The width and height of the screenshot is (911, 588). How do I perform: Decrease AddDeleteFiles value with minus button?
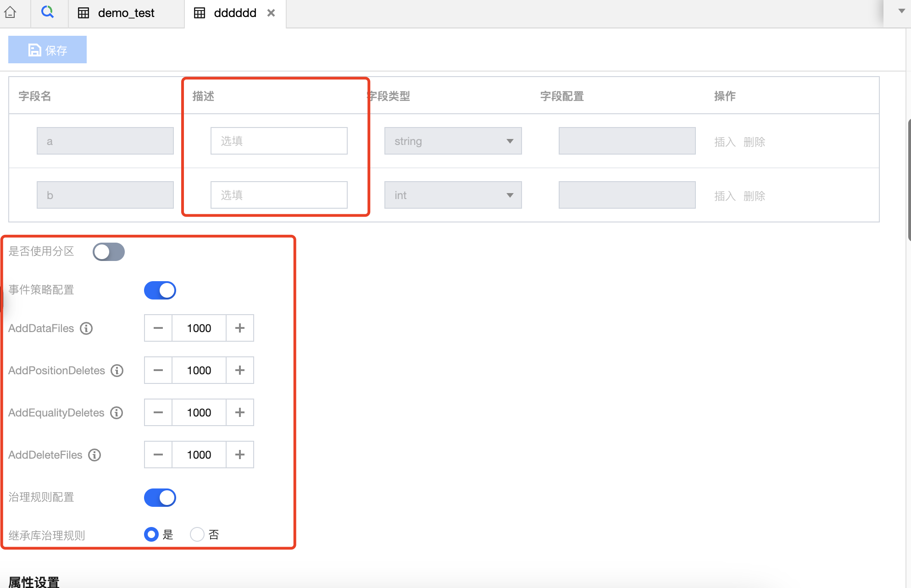tap(158, 455)
